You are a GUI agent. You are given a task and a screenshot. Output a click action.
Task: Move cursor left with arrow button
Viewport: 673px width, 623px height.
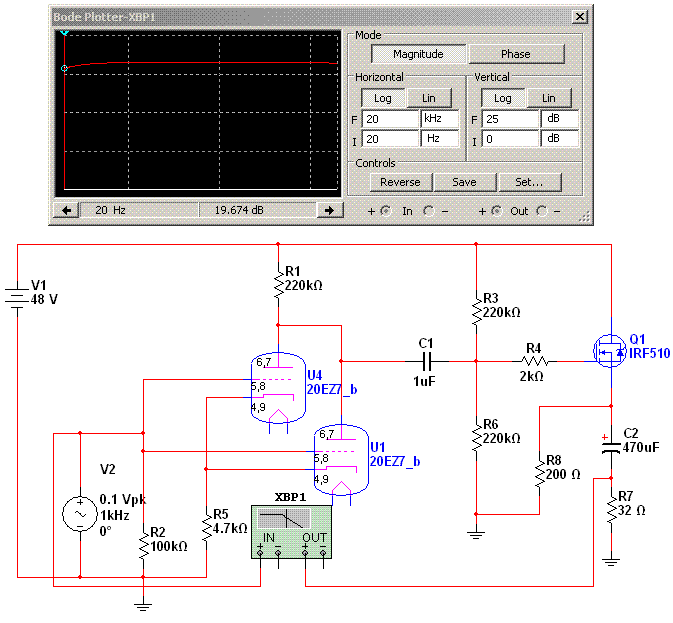(66, 210)
